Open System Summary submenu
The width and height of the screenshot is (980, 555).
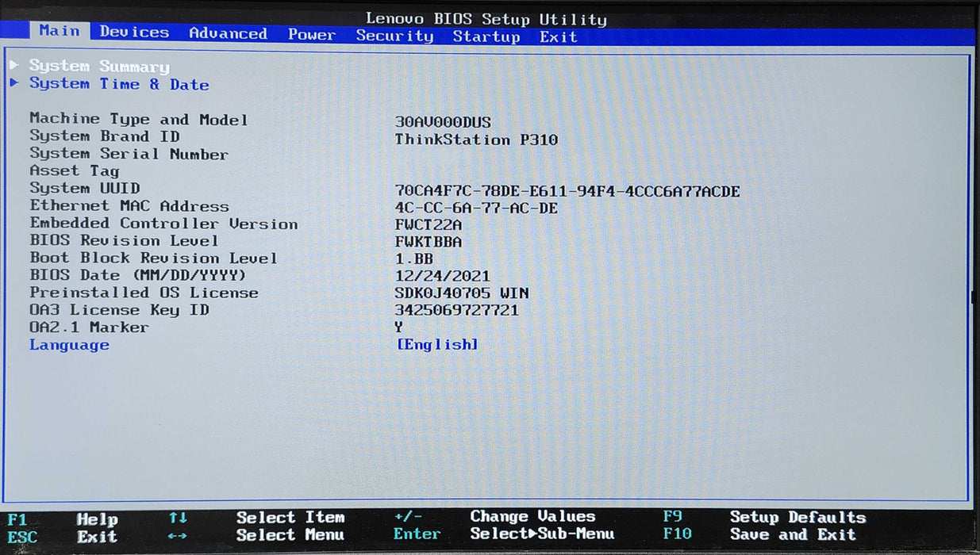coord(99,67)
